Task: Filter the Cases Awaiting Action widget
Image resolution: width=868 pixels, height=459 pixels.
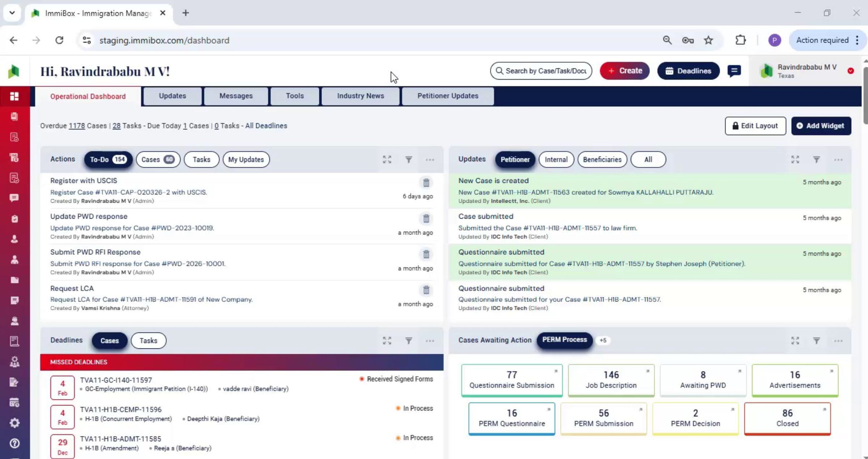Action: 816,340
